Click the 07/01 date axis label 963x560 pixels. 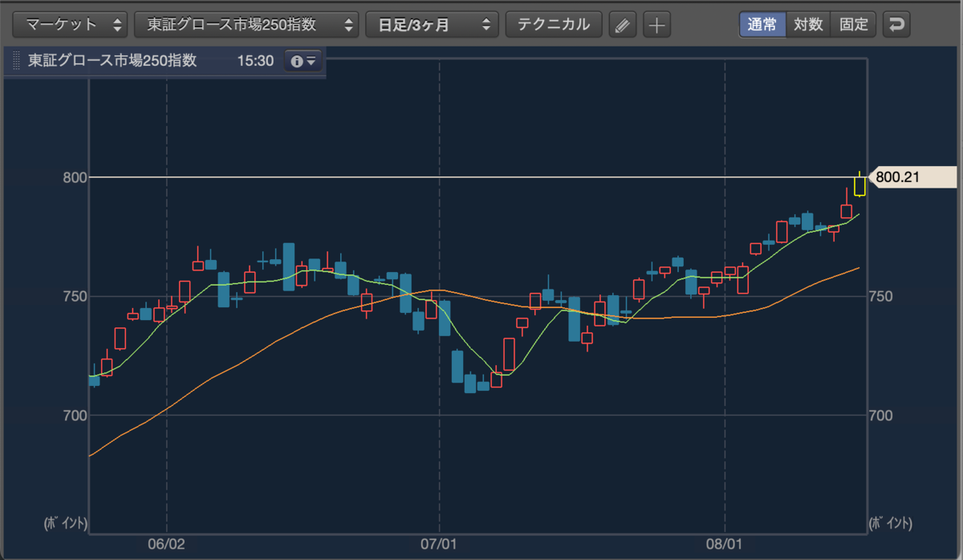click(440, 543)
